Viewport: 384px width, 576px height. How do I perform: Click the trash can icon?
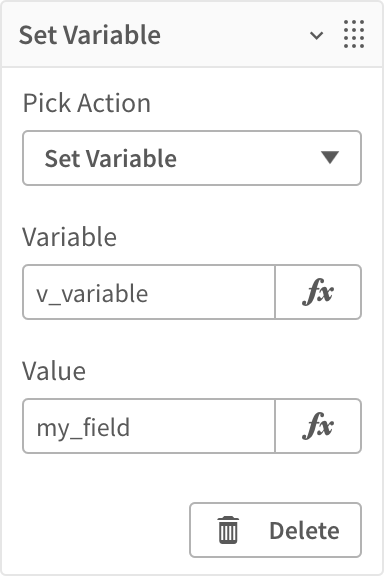[x=228, y=530]
